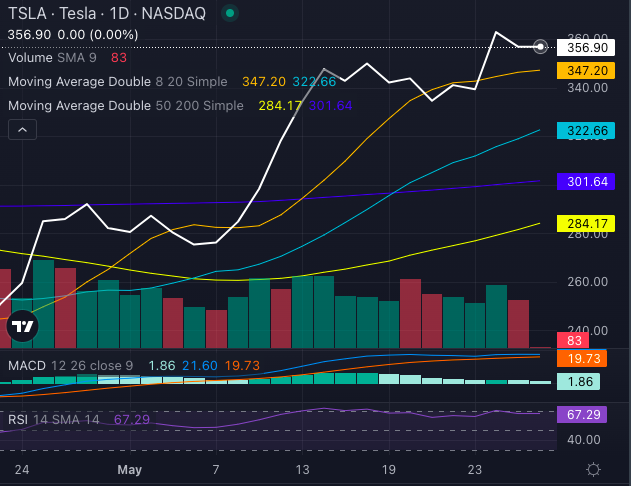The width and height of the screenshot is (631, 486).
Task: Click the 67.29 RSI axis label
Action: tap(582, 414)
